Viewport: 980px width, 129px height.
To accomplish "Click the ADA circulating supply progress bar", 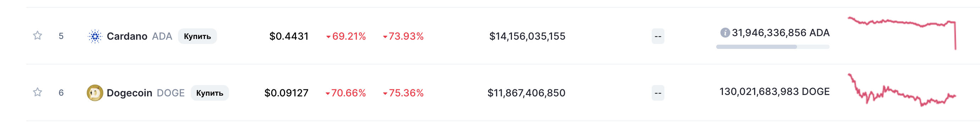I will click(773, 47).
